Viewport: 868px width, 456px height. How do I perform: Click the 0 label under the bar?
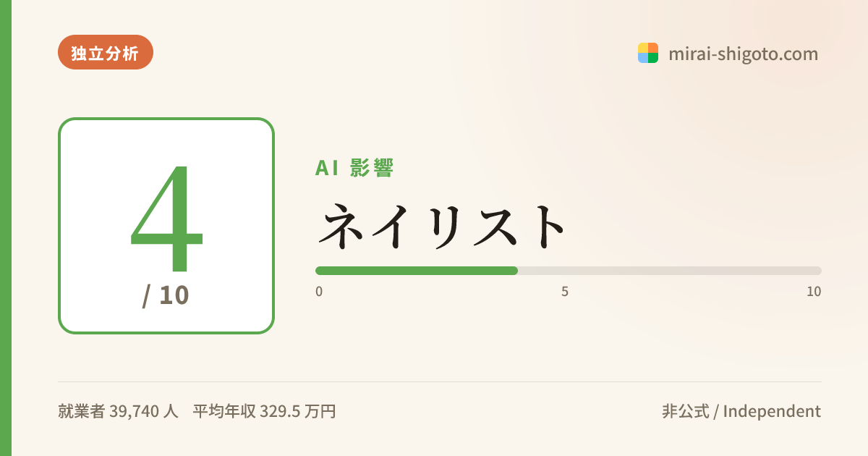[319, 292]
